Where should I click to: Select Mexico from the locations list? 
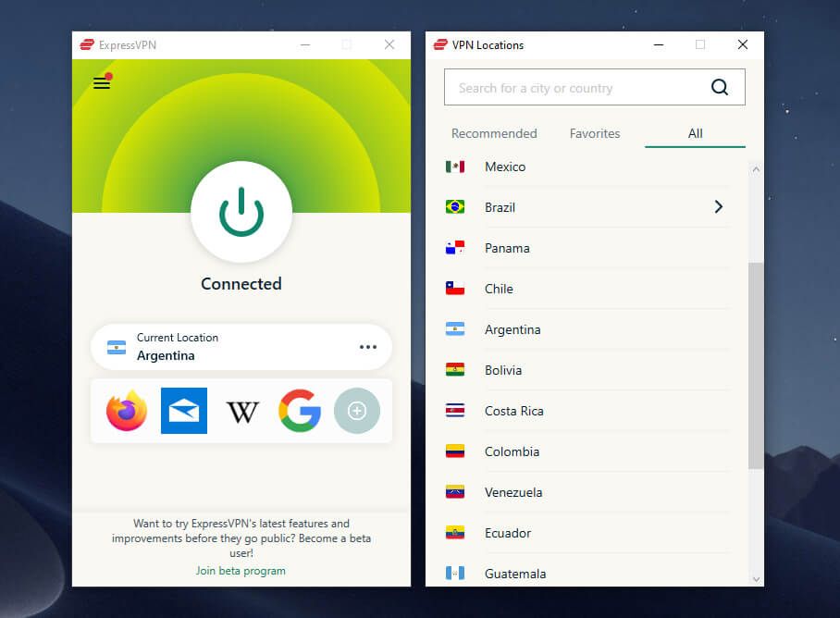587,167
